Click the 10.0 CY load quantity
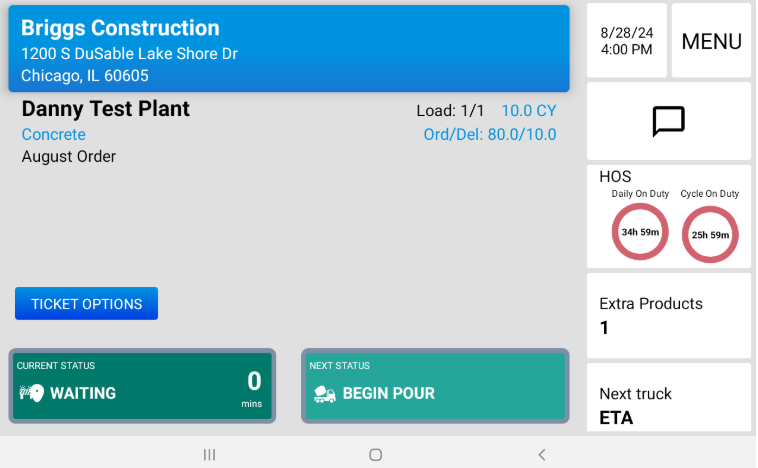 coord(529,111)
